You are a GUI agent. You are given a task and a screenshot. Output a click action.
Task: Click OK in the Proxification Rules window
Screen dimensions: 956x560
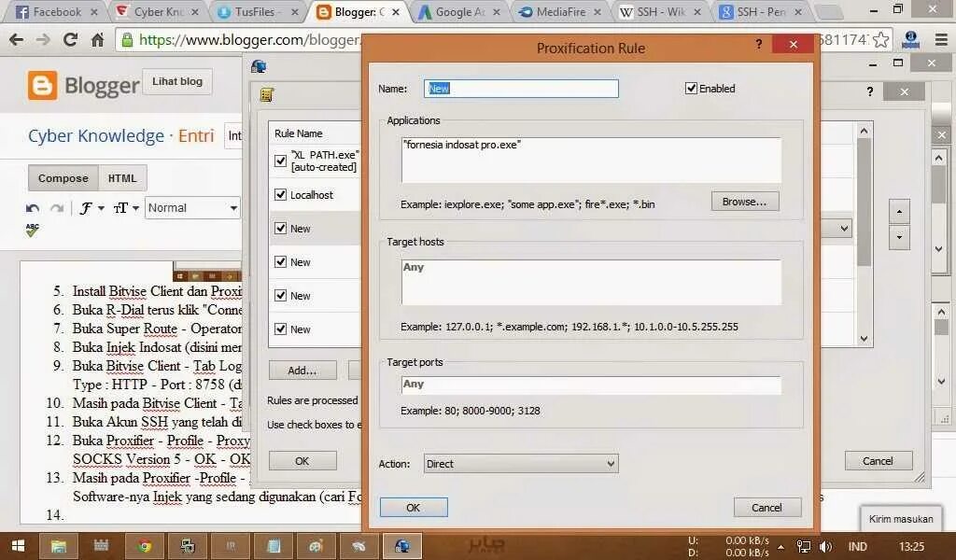[x=302, y=461]
